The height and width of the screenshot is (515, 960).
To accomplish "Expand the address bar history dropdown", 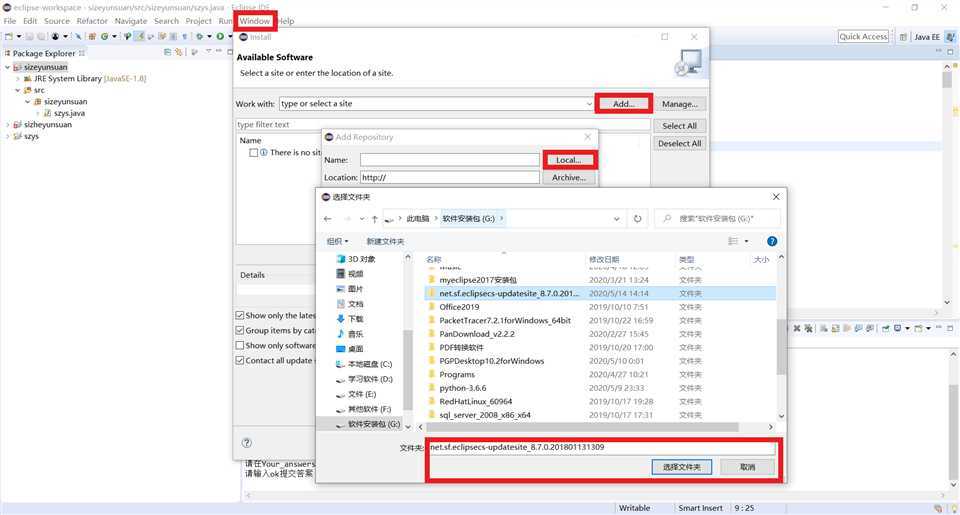I will coord(617,219).
